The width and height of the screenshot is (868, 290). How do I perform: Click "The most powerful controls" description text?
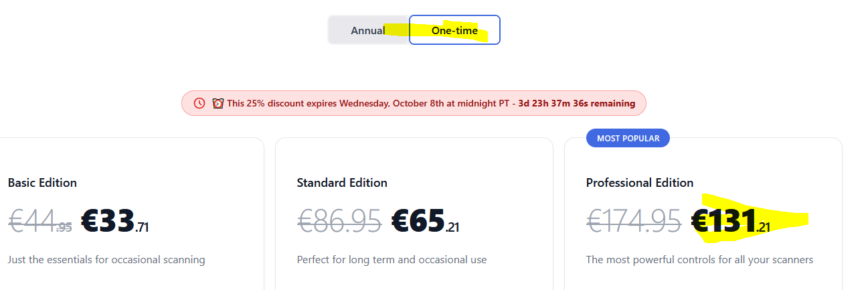(699, 260)
